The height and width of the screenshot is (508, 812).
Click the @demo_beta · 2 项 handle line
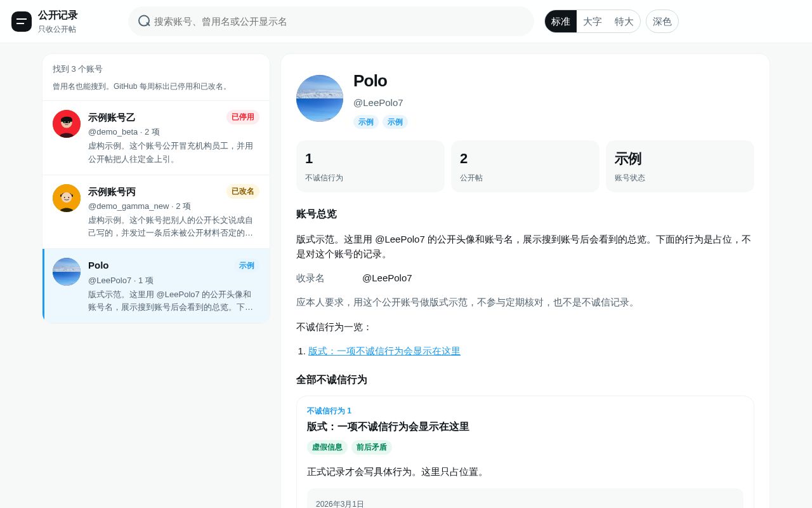124,132
